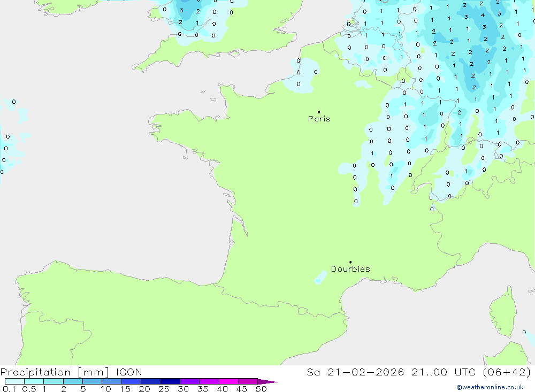
Task: Pick the 0.1–0.5 mm legend swatch
Action: (x=14, y=381)
